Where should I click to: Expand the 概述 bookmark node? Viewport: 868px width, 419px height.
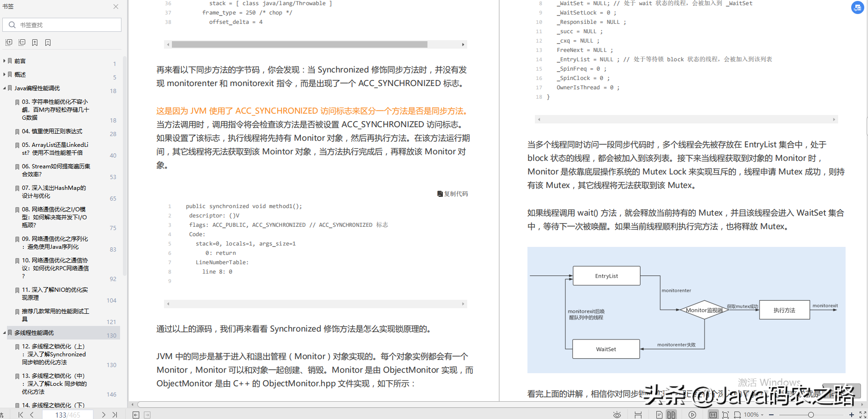[4, 74]
